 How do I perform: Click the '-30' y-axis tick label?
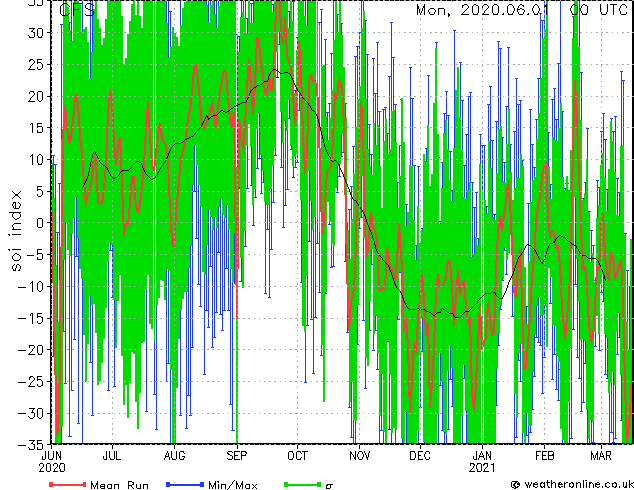(x=31, y=413)
